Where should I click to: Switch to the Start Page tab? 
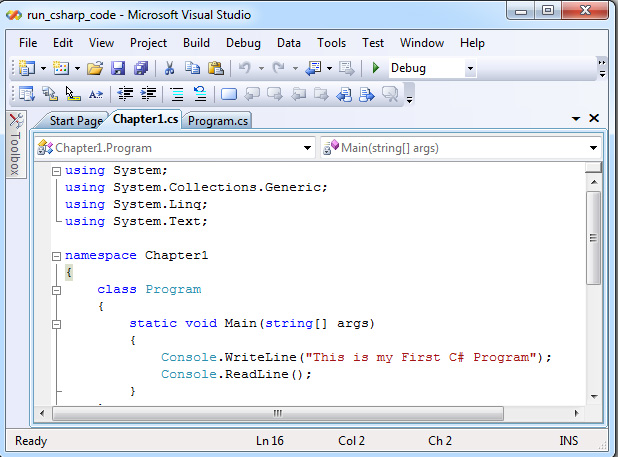tap(76, 121)
